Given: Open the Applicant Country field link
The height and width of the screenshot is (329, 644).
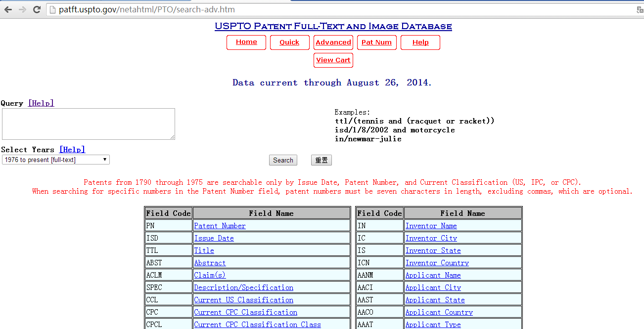Looking at the screenshot, I should (439, 312).
